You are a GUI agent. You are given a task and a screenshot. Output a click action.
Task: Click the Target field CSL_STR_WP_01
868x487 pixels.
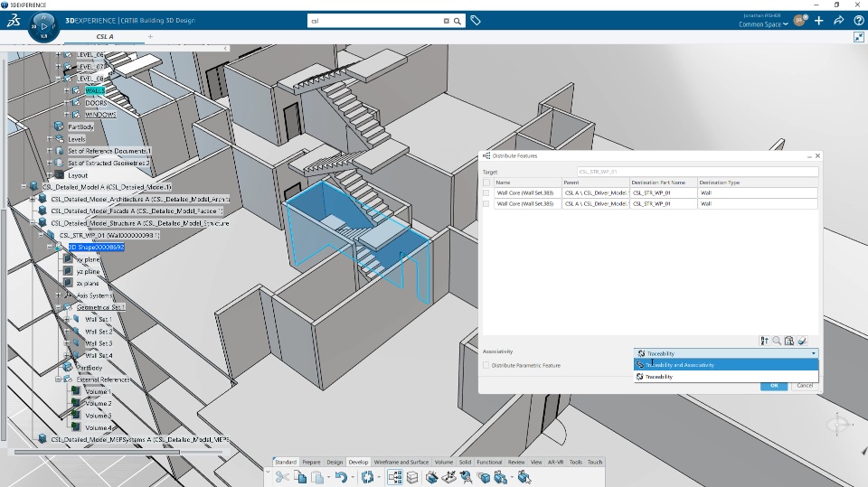coord(697,172)
